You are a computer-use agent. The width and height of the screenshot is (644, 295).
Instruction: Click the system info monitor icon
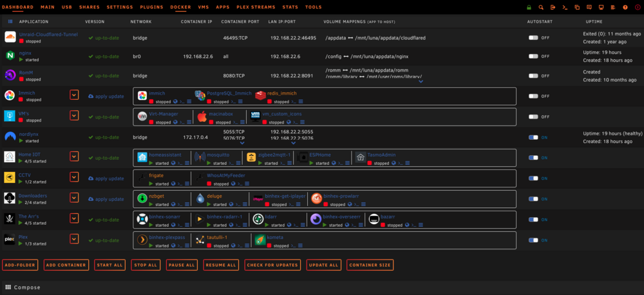point(601,7)
